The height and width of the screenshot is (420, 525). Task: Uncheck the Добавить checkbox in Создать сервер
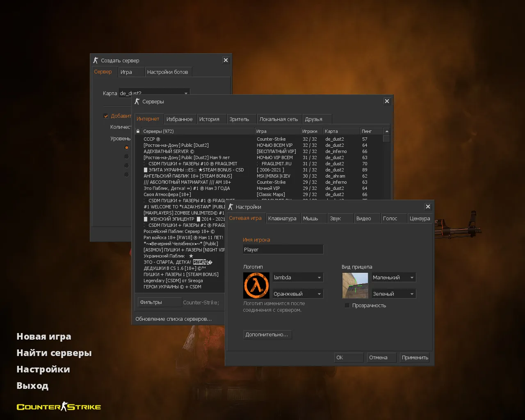(106, 116)
